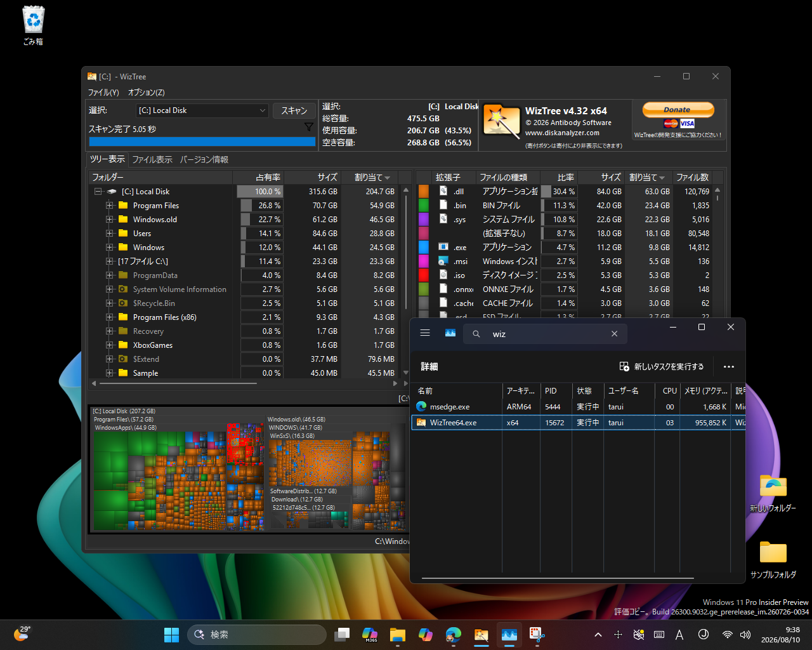
Task: Click the .dll file type icon
Action: coord(443,191)
